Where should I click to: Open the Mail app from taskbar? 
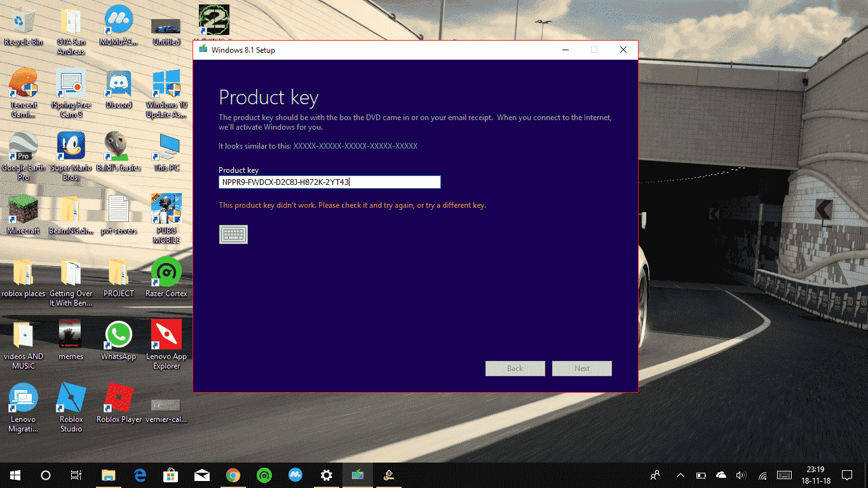tap(202, 475)
